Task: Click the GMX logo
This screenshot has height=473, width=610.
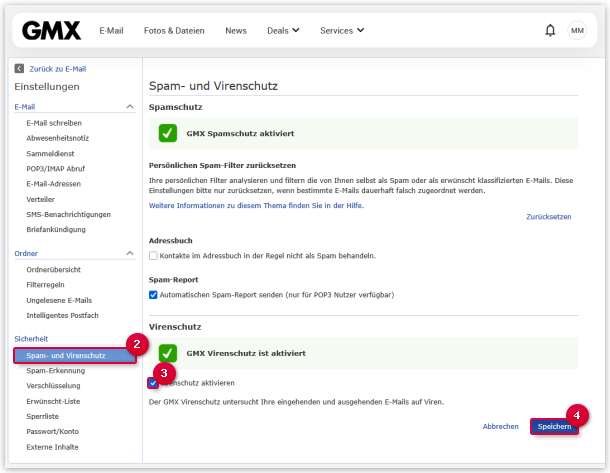Action: tap(51, 31)
